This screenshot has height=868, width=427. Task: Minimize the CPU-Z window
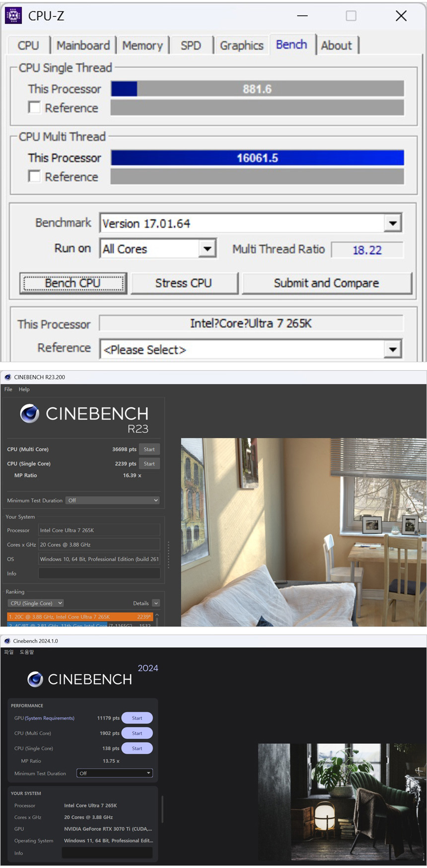click(x=302, y=16)
